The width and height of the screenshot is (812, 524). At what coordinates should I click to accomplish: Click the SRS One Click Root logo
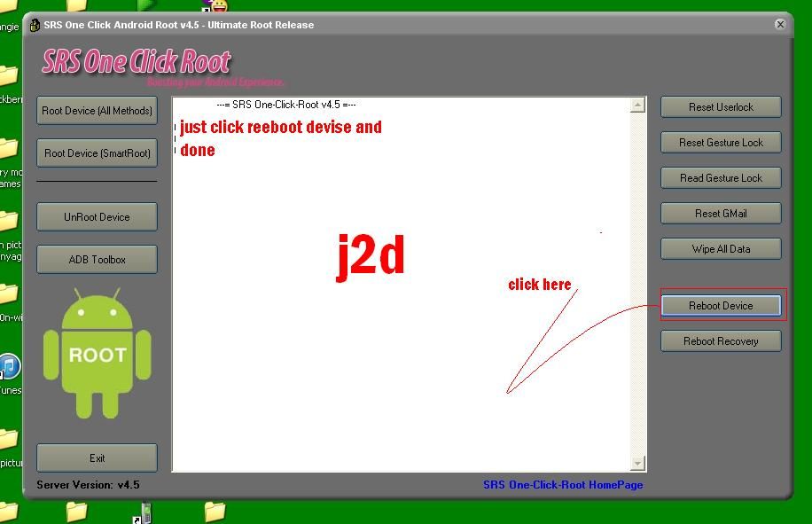(137, 62)
